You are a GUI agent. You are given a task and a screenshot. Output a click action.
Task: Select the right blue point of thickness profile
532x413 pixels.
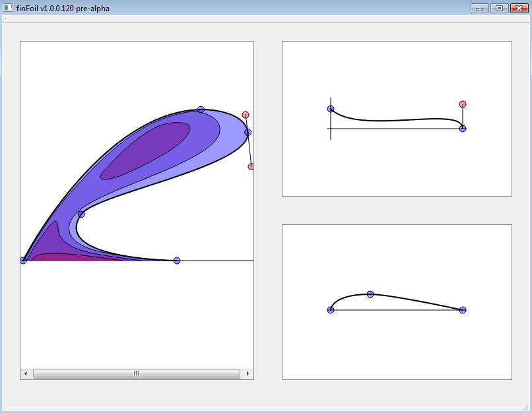463,129
